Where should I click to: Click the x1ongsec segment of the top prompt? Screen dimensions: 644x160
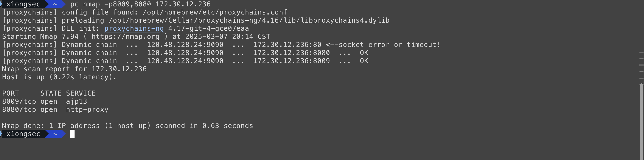[x=23, y=4]
